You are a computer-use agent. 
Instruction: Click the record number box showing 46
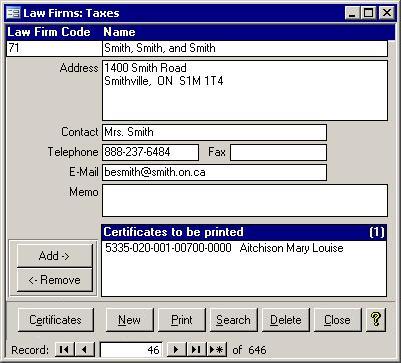131,350
